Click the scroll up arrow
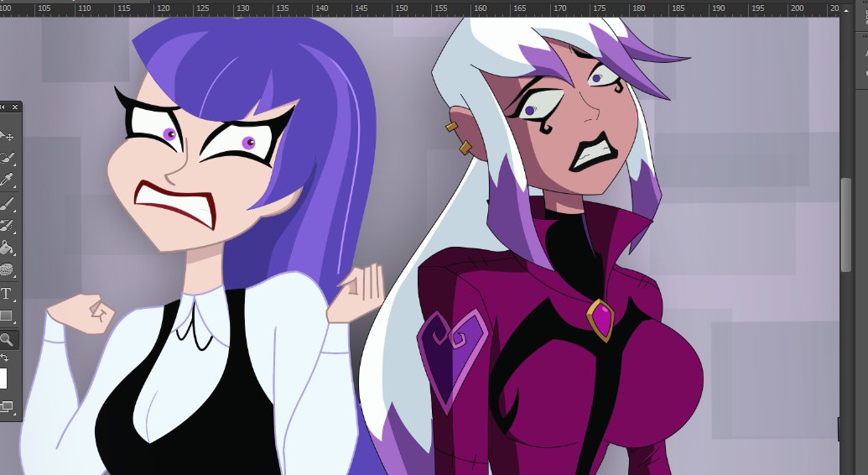Viewport: 868px width, 475px height. (846, 9)
